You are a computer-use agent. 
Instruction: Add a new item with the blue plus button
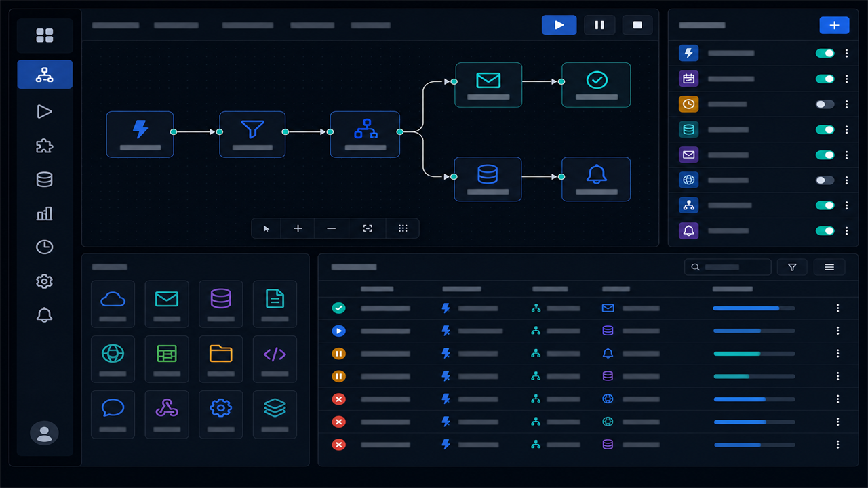[834, 25]
